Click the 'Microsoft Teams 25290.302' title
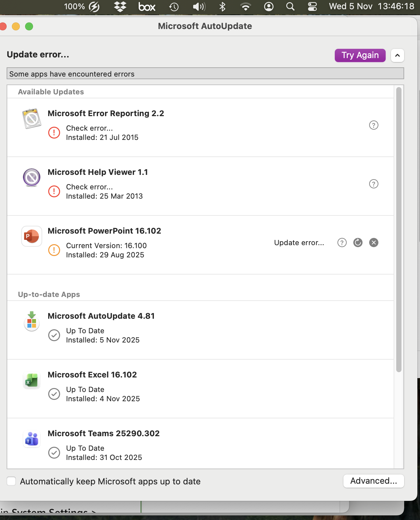Screen dimensions: 420x520 point(104,433)
